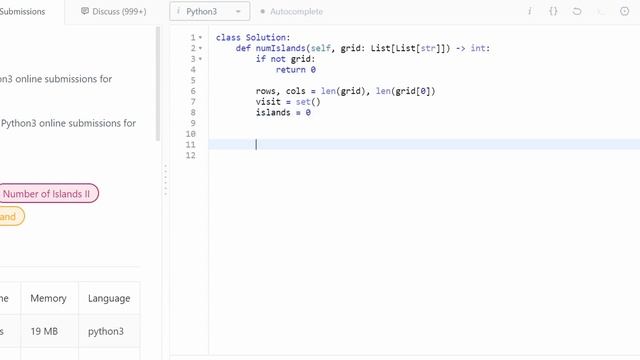Click 'if not grid:' code line
The height and width of the screenshot is (360, 640).
pos(285,59)
